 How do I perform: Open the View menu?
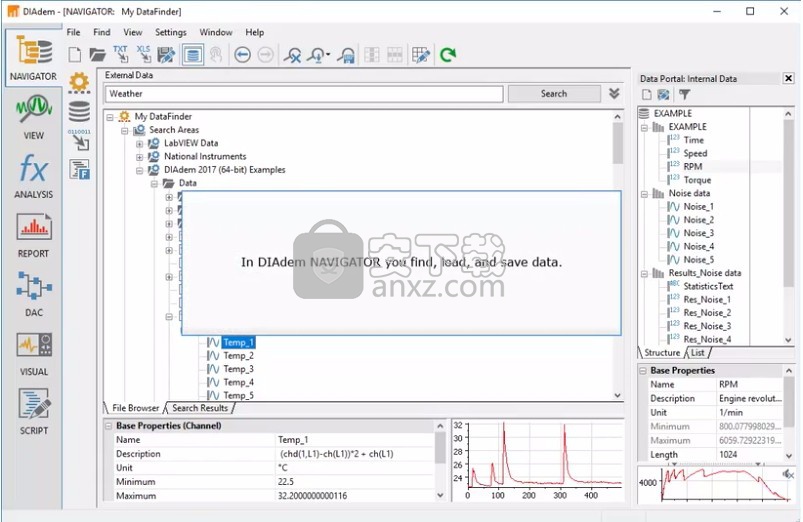(133, 32)
